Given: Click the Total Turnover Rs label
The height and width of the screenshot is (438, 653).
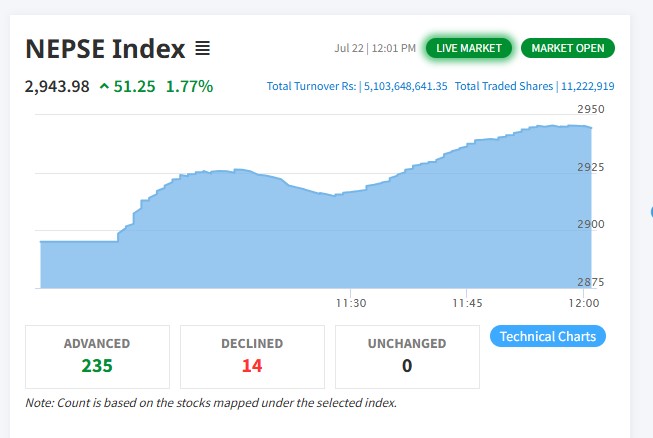Looking at the screenshot, I should (x=310, y=87).
